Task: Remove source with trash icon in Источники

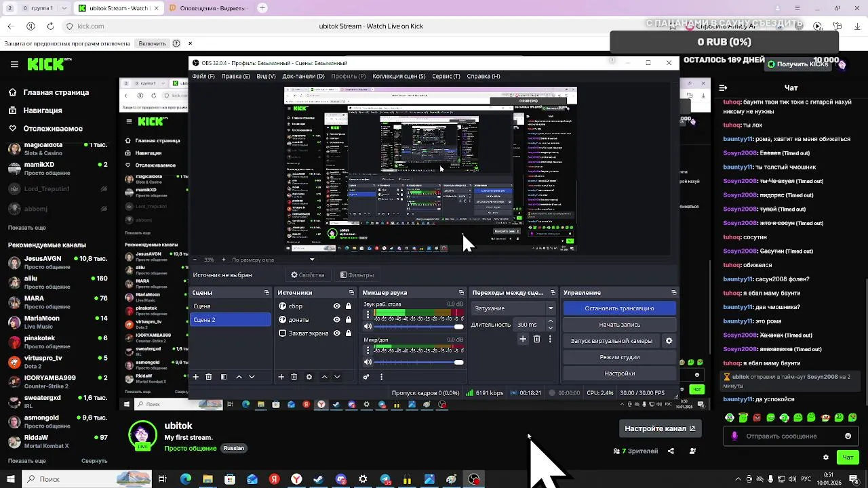Action: 294,377
